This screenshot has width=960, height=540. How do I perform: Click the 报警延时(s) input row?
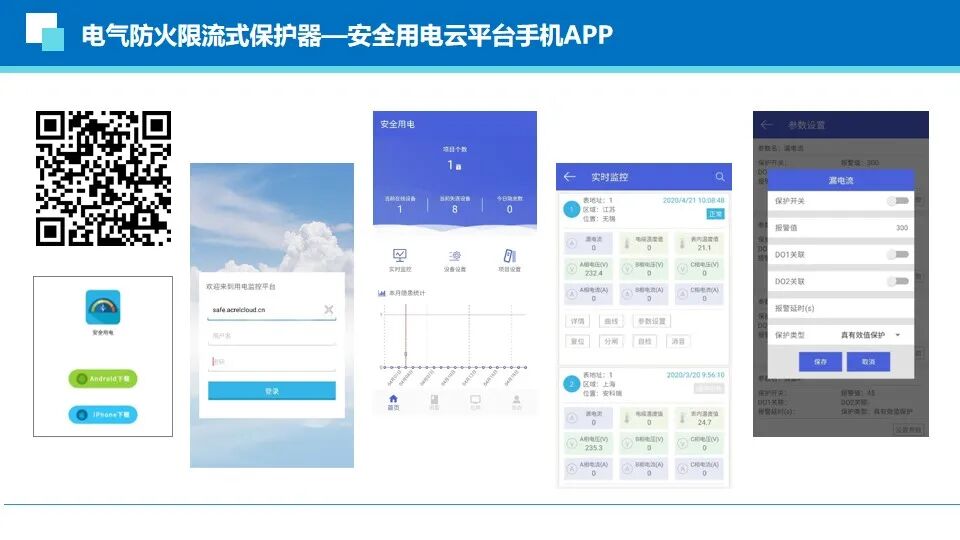[x=841, y=308]
